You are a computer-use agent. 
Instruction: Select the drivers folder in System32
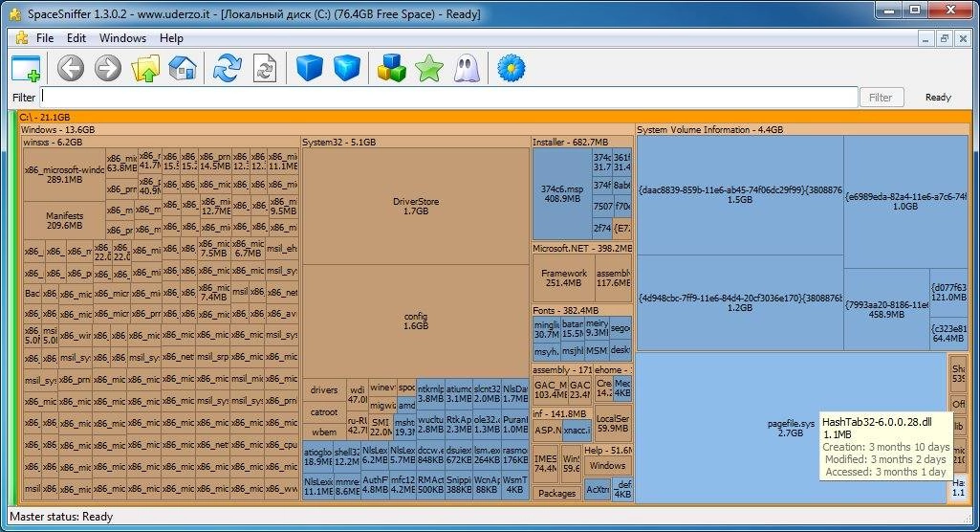click(324, 390)
